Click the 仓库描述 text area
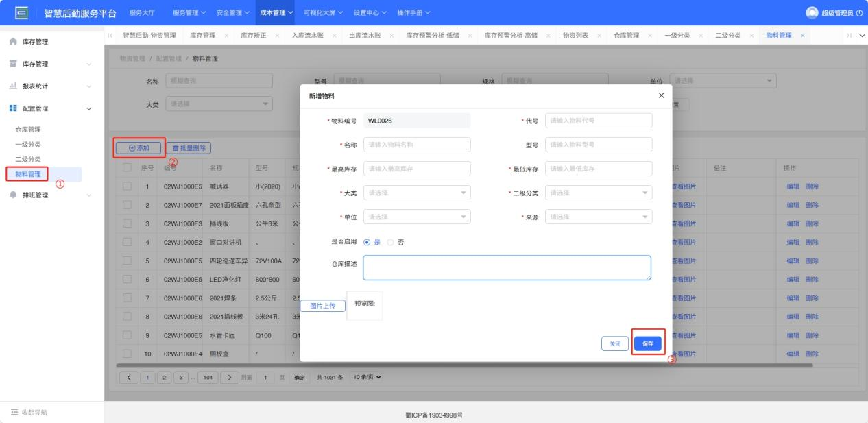The height and width of the screenshot is (423, 868). pos(507,268)
